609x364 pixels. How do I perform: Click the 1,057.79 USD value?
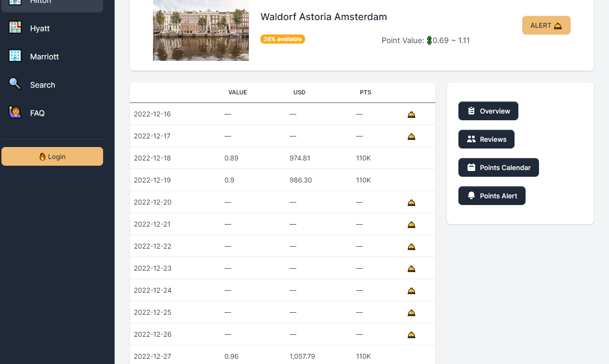click(x=302, y=356)
